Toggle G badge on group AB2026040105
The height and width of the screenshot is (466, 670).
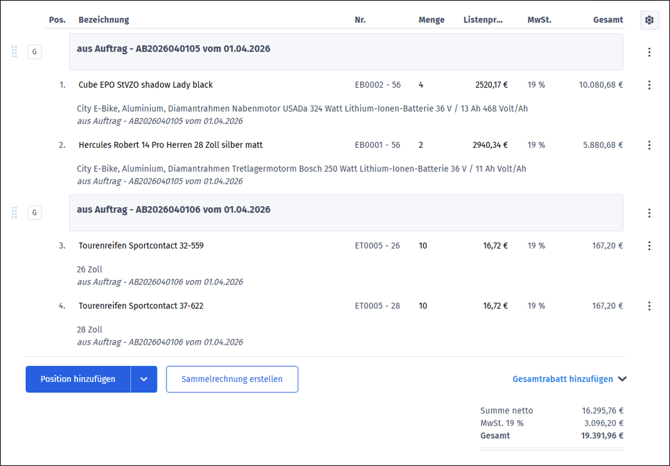coord(35,52)
